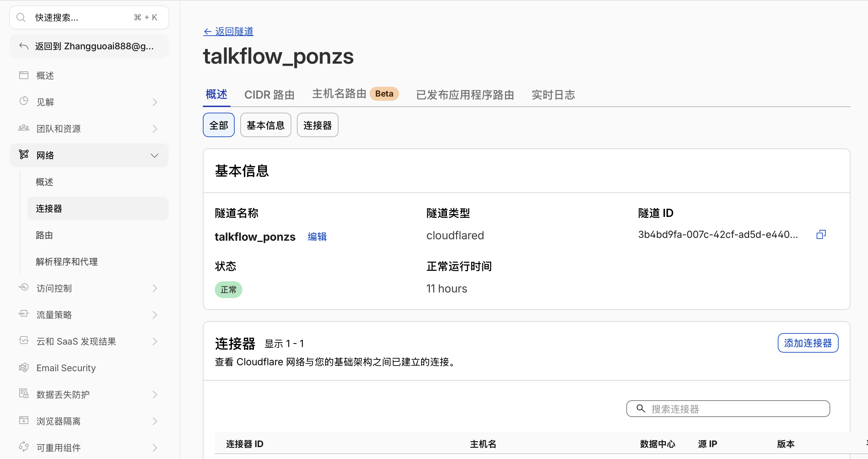Click 编辑 next to tunnel name
The height and width of the screenshot is (459, 868).
pos(317,237)
